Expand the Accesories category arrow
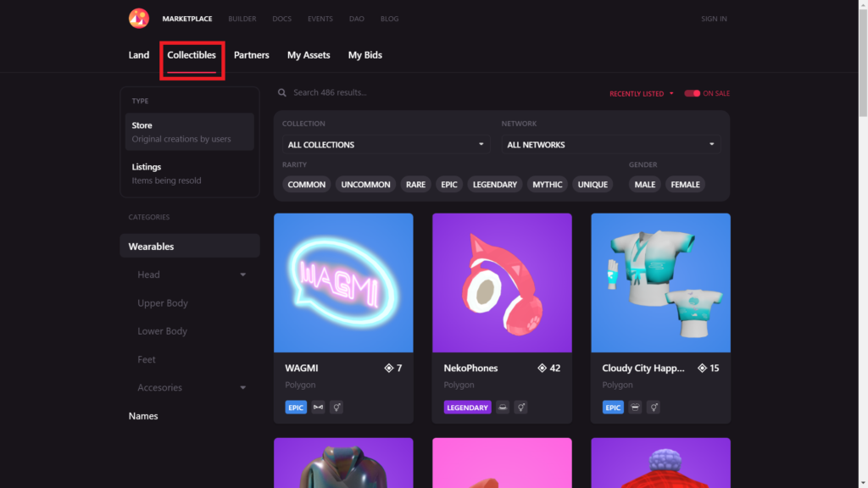The image size is (868, 488). click(x=242, y=387)
